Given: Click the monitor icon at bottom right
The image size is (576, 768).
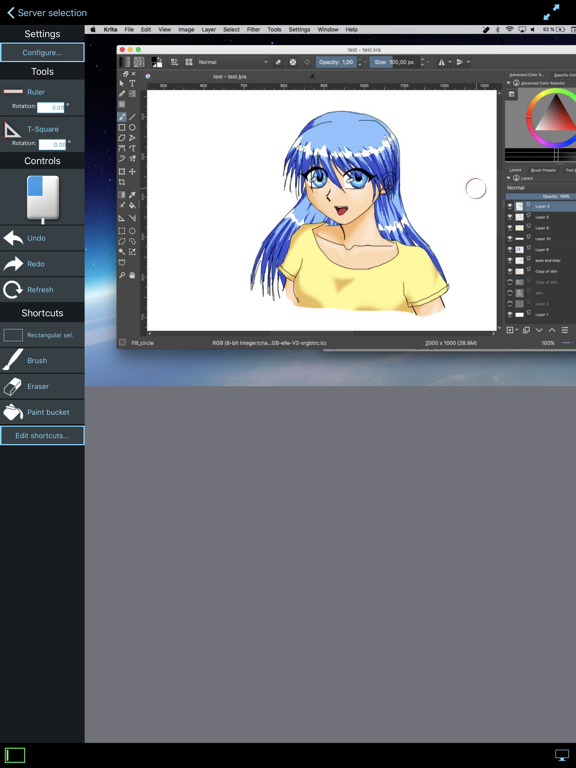Looking at the screenshot, I should point(561,755).
